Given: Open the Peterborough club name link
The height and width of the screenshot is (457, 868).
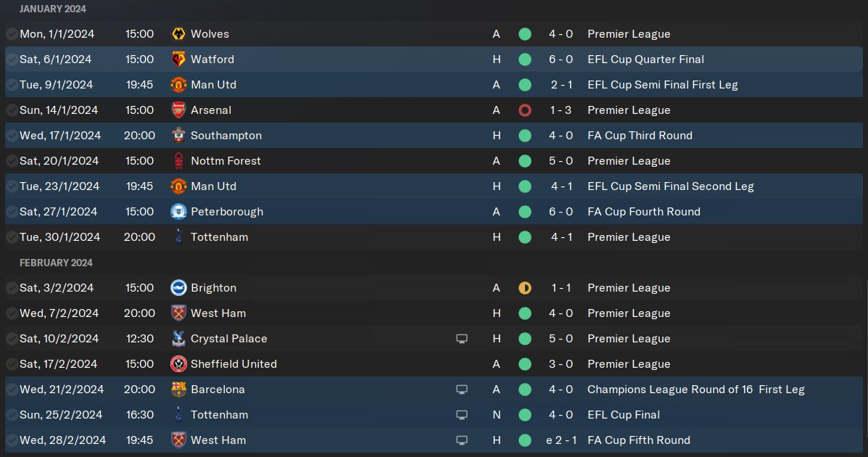Looking at the screenshot, I should pyautogui.click(x=227, y=212).
